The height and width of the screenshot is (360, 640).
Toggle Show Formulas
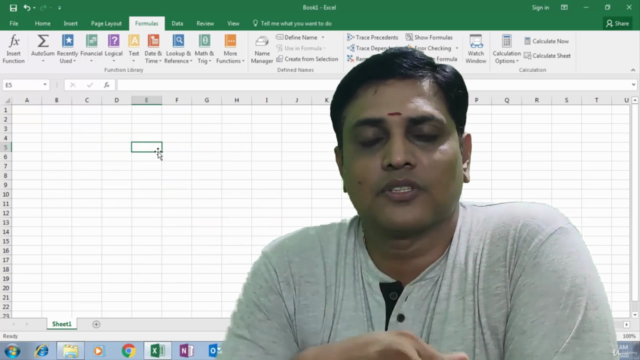pos(429,37)
